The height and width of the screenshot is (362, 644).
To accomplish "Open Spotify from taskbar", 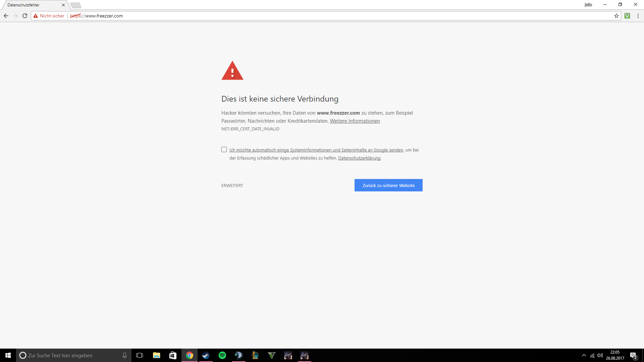I will coord(222,355).
